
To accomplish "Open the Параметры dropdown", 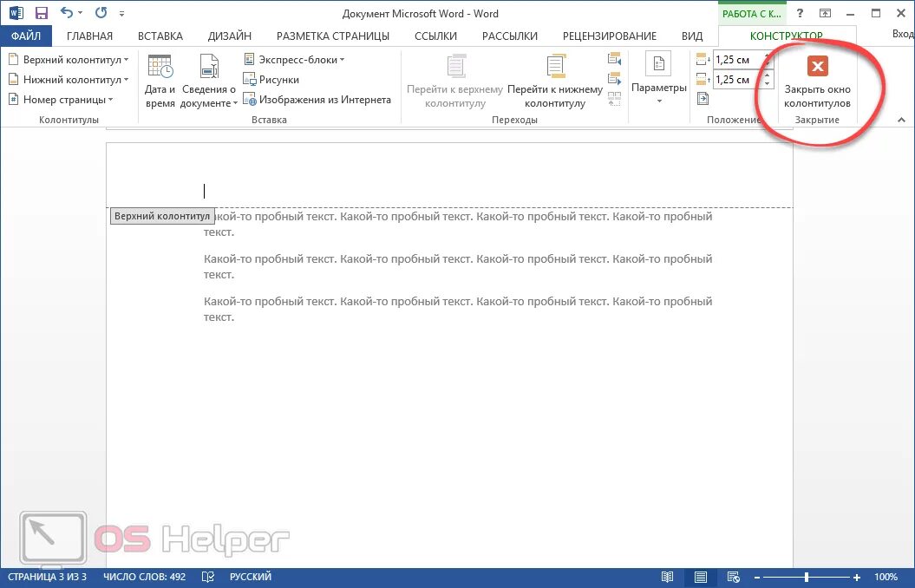I will click(659, 79).
